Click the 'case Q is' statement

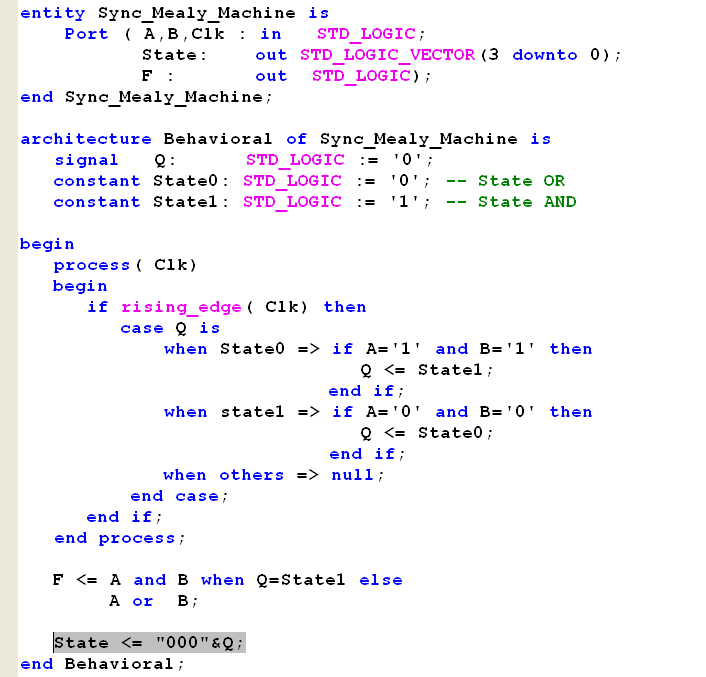pyautogui.click(x=170, y=328)
